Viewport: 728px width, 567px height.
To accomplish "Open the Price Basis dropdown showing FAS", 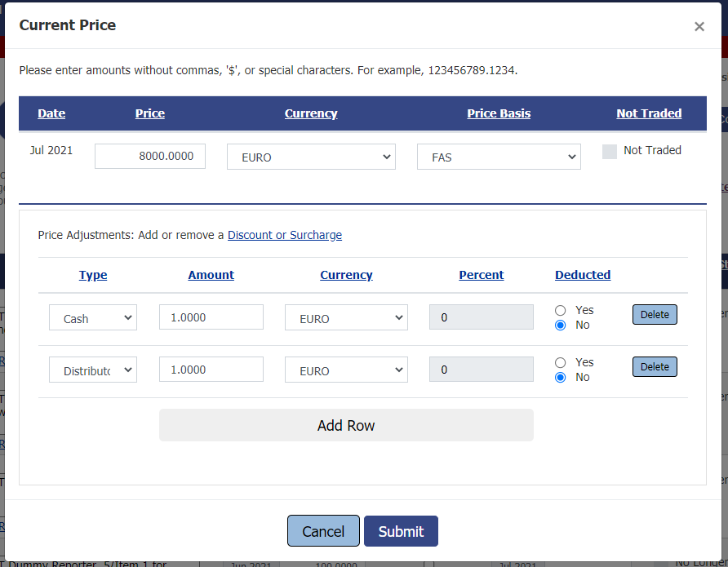I will click(x=499, y=157).
